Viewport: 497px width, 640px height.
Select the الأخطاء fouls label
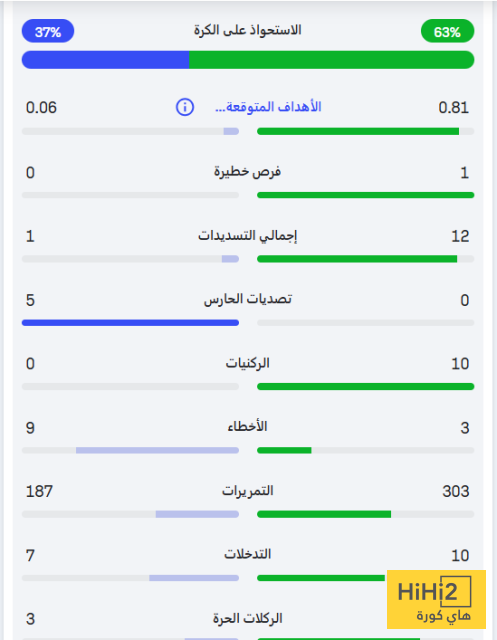tap(247, 427)
